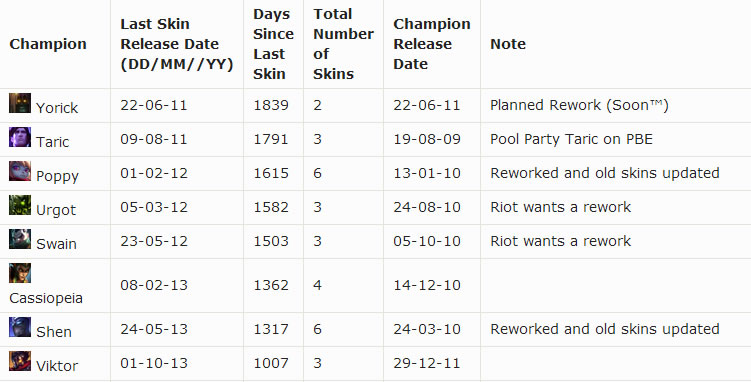Select the Shen champion portrait icon
Viewport: 751px width, 382px height.
coord(20,327)
